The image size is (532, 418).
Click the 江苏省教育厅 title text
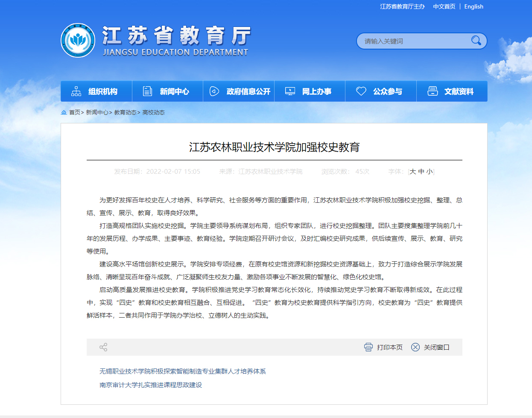tap(176, 35)
